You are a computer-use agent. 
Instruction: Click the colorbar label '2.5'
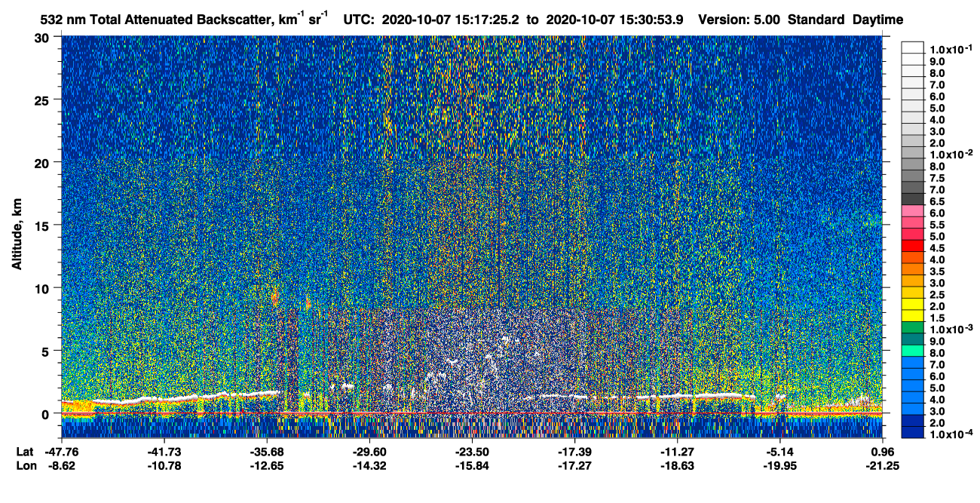pos(937,295)
